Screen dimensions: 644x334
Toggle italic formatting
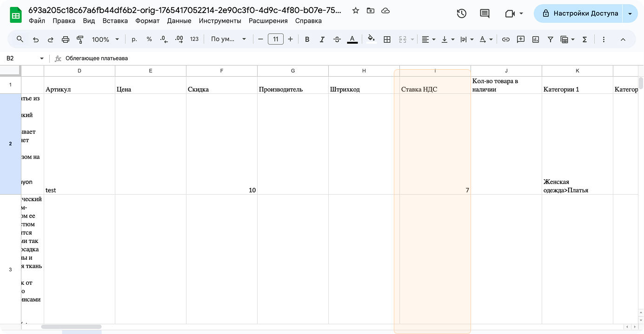[322, 39]
